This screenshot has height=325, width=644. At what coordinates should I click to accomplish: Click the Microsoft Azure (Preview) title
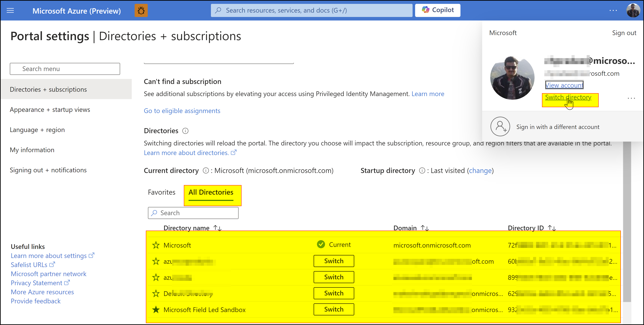tap(76, 11)
